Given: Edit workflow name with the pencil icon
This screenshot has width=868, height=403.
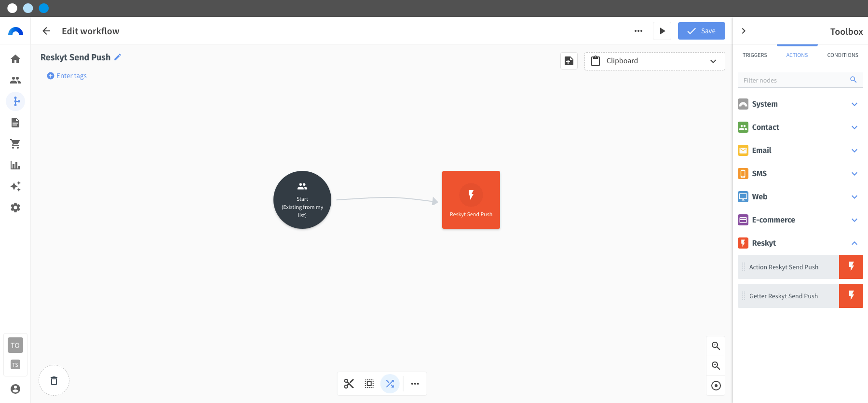Looking at the screenshot, I should pyautogui.click(x=118, y=57).
